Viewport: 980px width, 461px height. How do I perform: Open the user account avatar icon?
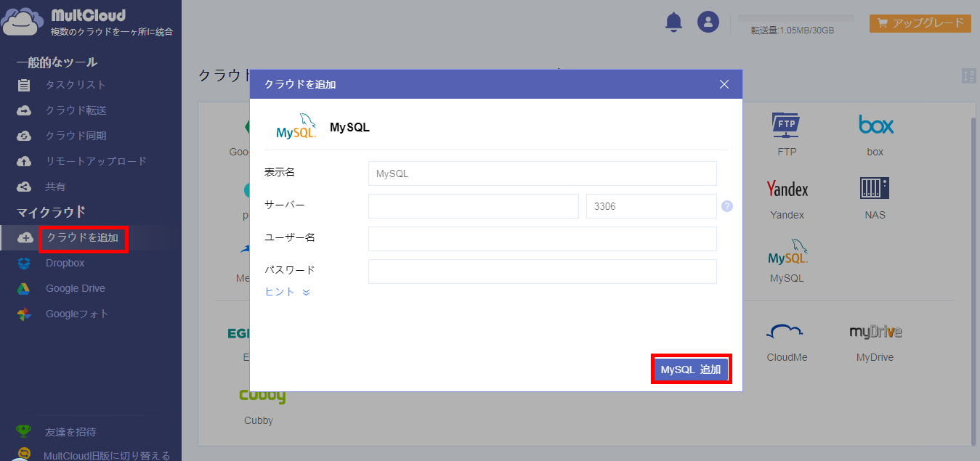click(x=708, y=22)
